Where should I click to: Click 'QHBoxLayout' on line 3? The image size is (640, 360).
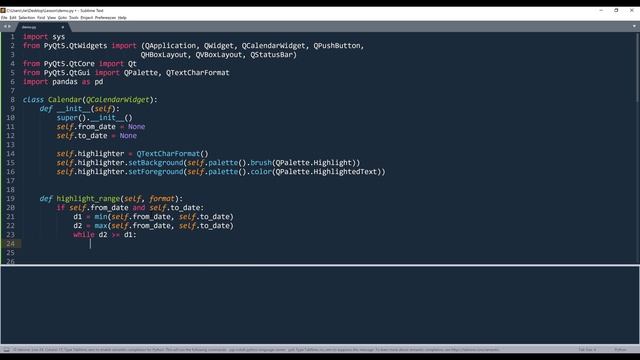point(164,55)
